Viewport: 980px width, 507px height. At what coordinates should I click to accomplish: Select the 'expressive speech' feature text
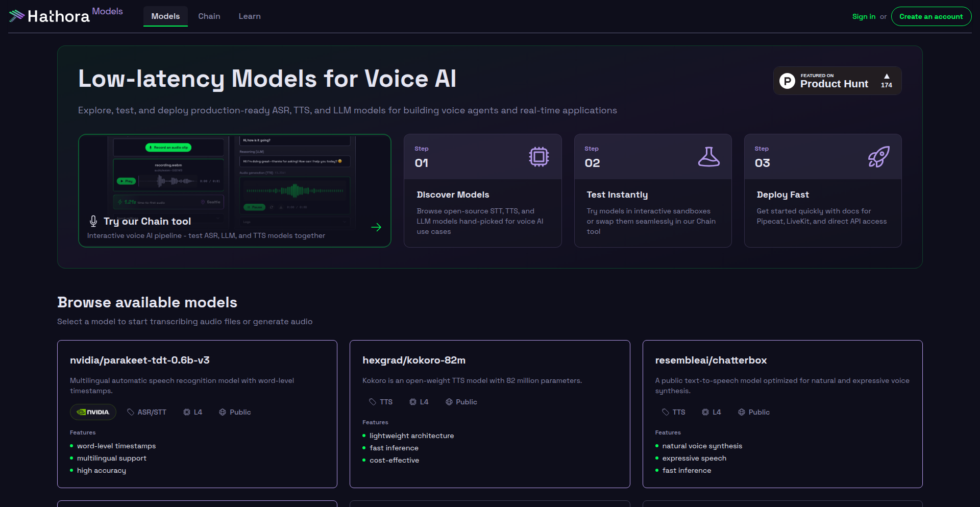694,458
